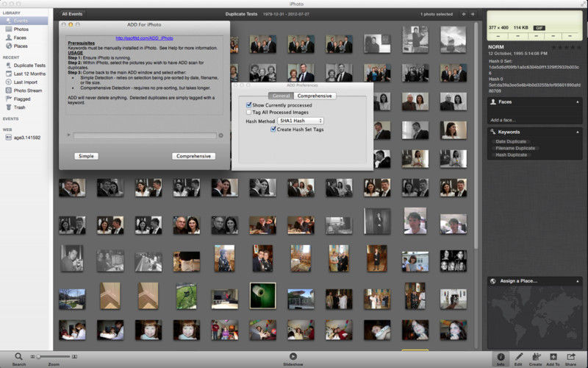Collapse the Keywords section

click(x=492, y=132)
